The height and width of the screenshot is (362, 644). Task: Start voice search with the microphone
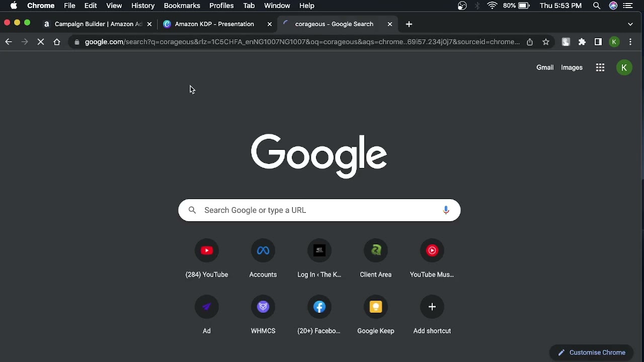446,210
